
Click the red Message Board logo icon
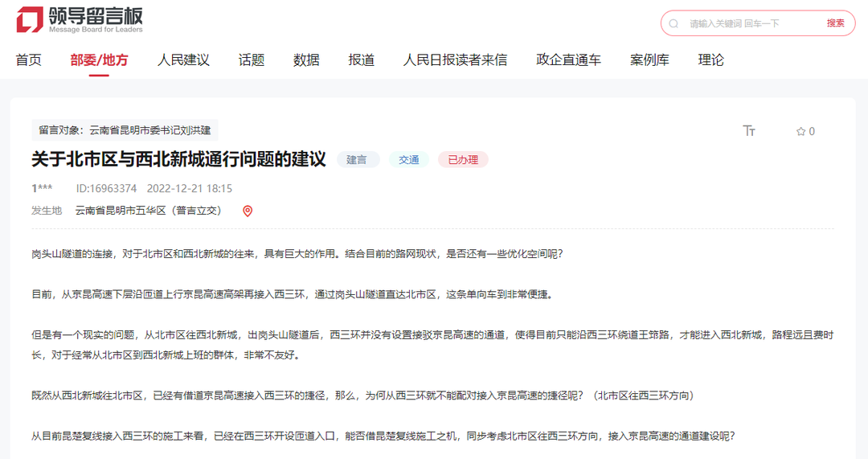pos(30,20)
